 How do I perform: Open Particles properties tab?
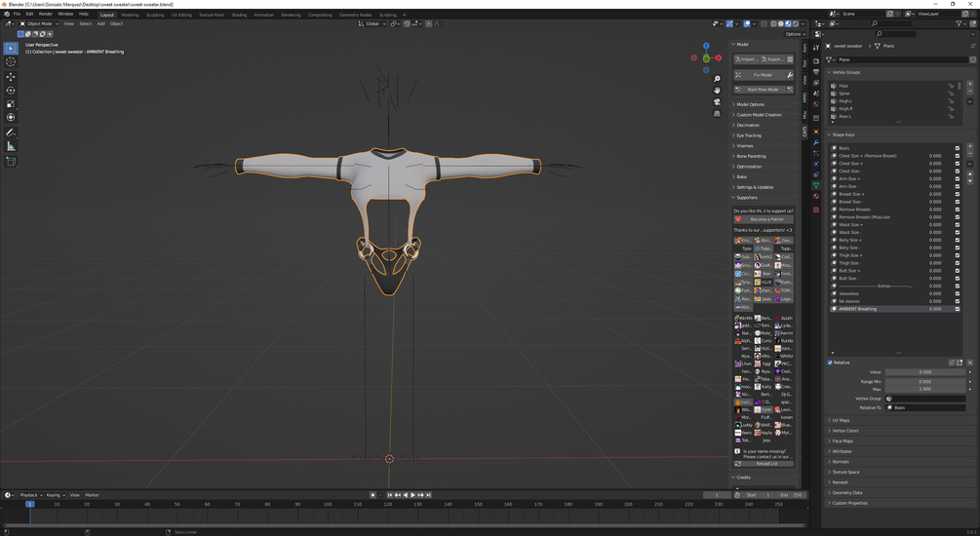tap(815, 153)
